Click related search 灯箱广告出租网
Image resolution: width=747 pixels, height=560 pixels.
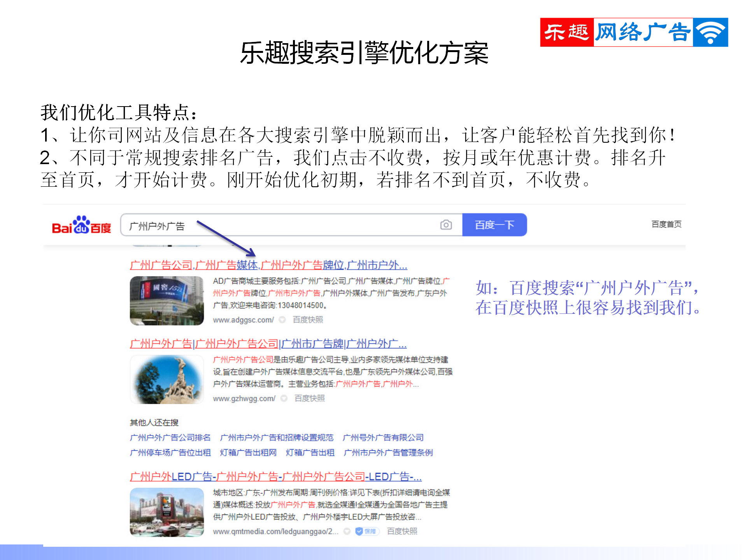[x=248, y=453]
